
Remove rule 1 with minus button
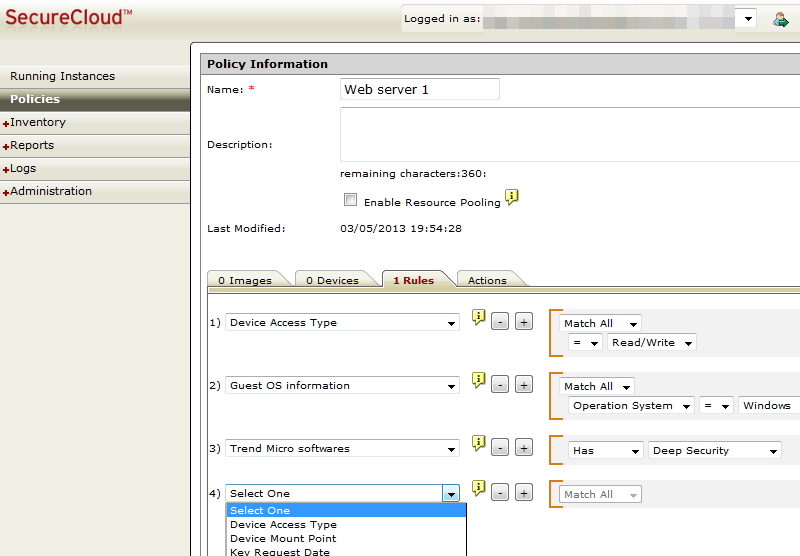pyautogui.click(x=500, y=322)
